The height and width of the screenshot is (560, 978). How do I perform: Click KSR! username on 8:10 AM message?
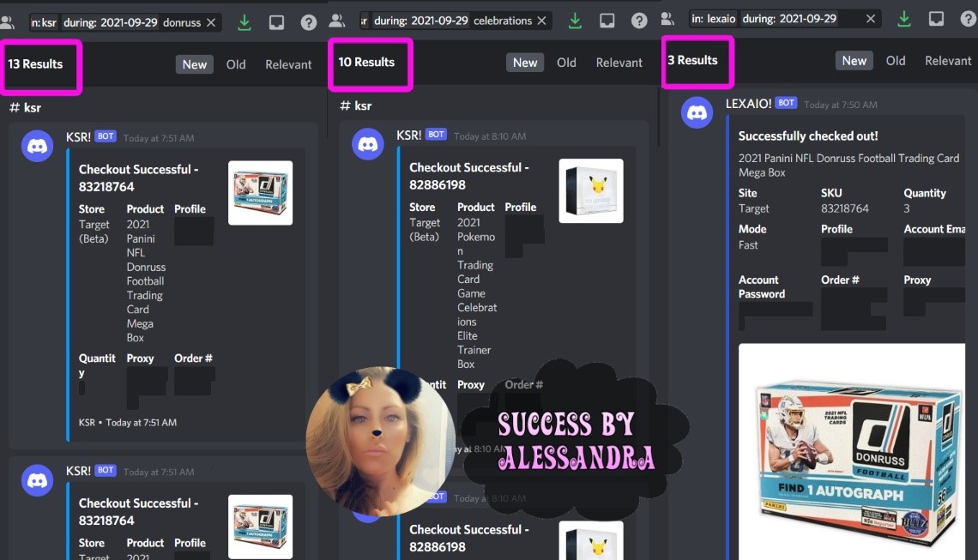click(409, 135)
